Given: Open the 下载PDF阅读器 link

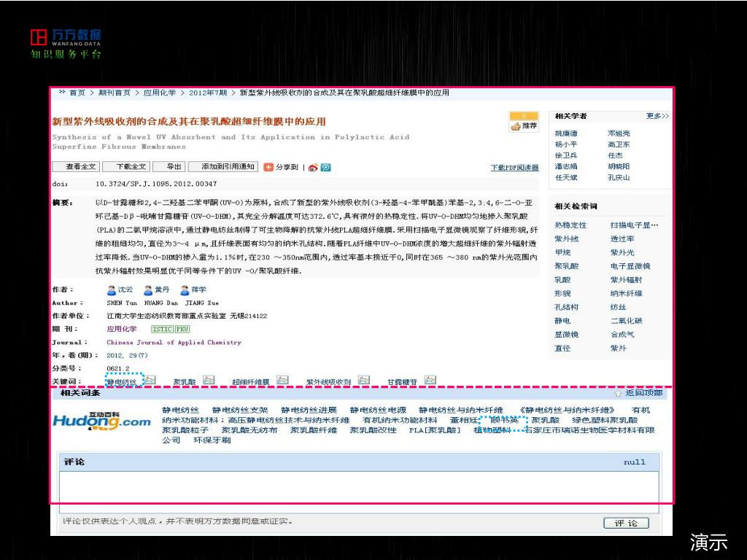Looking at the screenshot, I should coord(514,168).
